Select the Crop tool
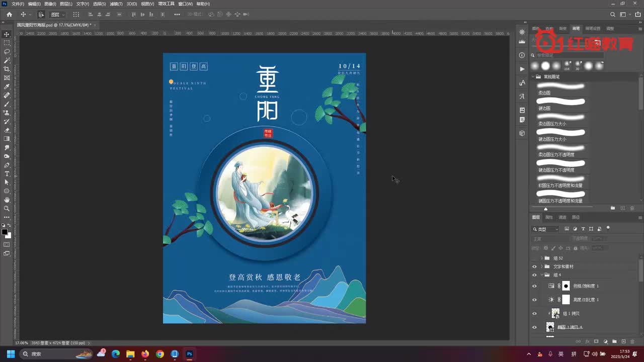The width and height of the screenshot is (644, 362). click(x=7, y=69)
